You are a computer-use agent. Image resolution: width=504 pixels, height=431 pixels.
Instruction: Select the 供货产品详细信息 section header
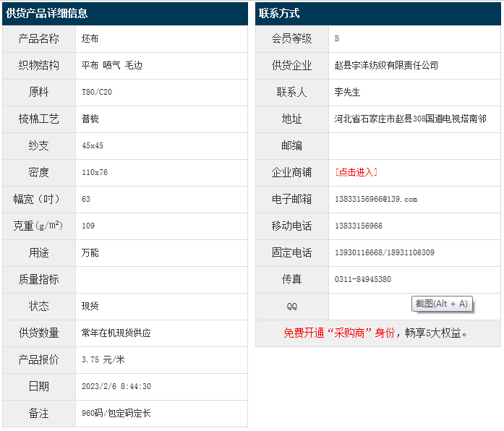point(48,13)
